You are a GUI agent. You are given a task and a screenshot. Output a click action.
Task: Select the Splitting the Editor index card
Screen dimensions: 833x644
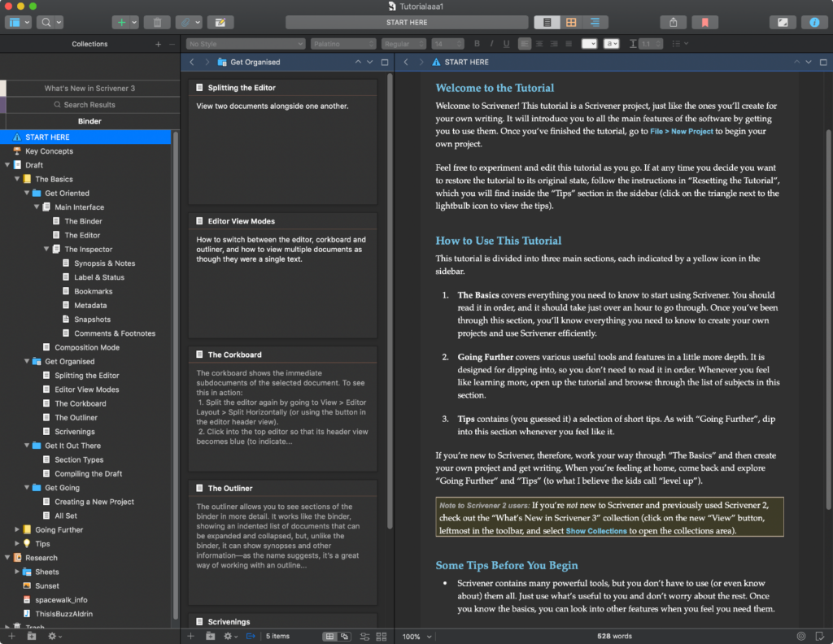[x=282, y=141]
